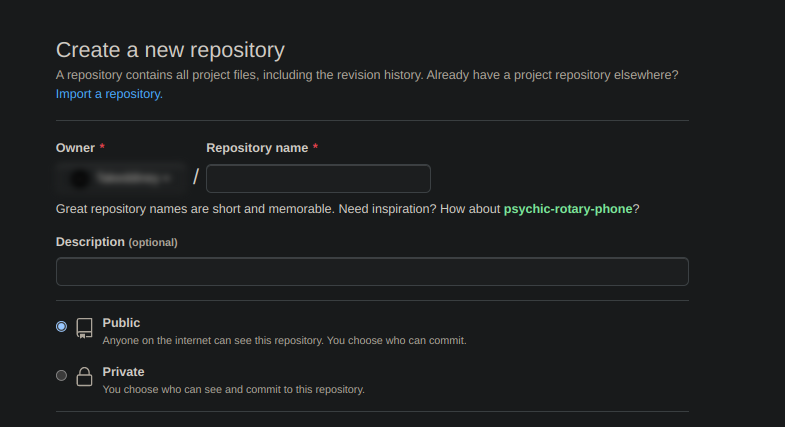
Task: Select the Private radio button
Action: (x=62, y=375)
